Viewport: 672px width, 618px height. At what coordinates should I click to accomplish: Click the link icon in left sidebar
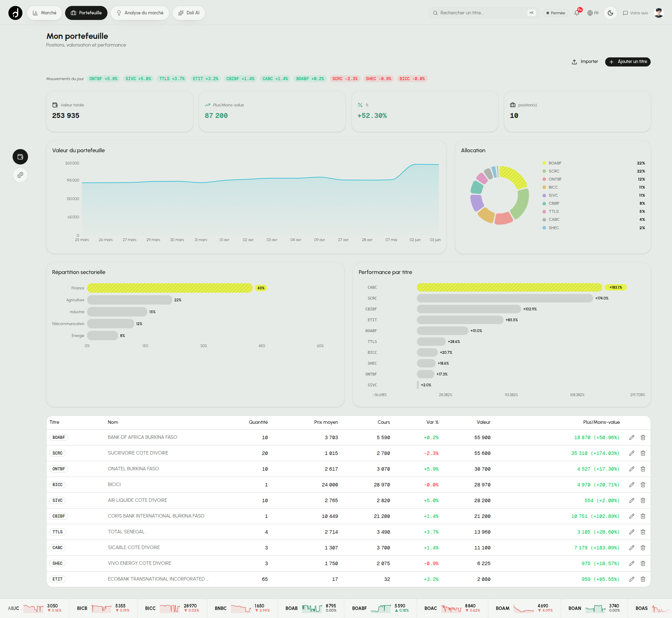point(20,175)
